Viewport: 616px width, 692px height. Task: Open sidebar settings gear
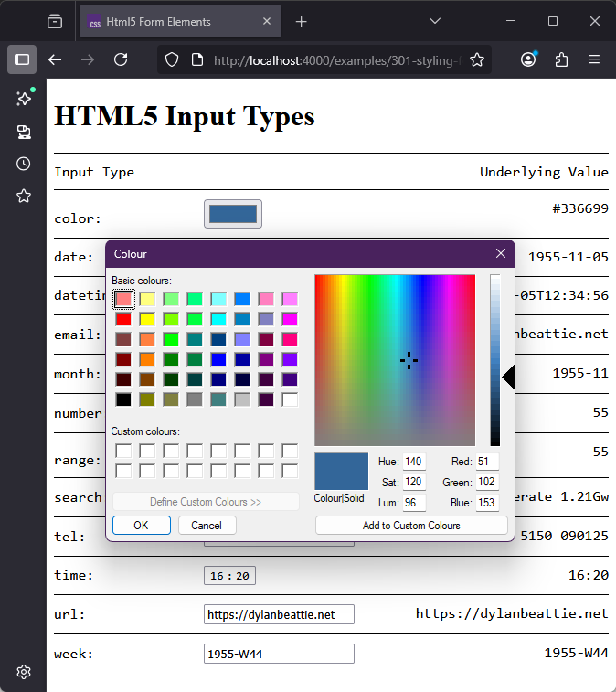(x=24, y=672)
